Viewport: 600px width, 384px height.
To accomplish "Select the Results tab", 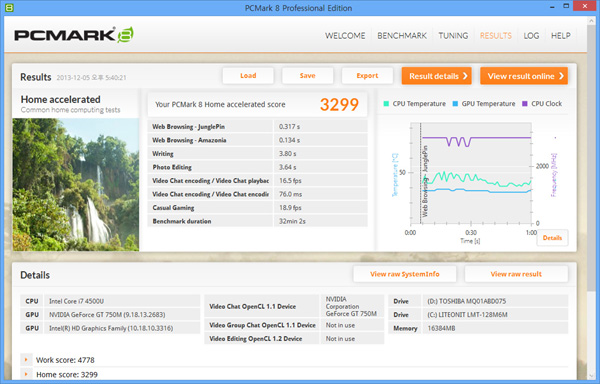I will pyautogui.click(x=496, y=36).
